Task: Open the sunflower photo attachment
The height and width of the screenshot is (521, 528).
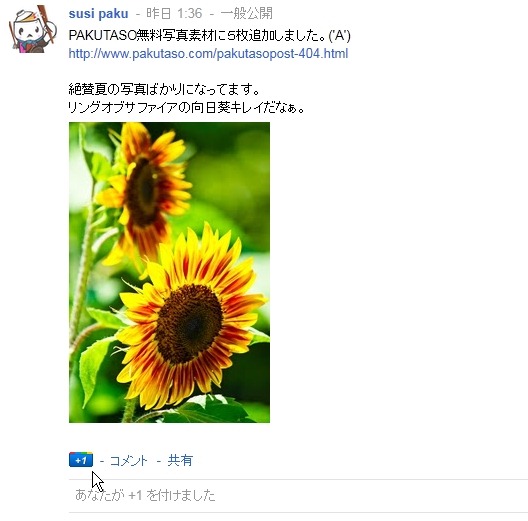Action: click(x=169, y=272)
